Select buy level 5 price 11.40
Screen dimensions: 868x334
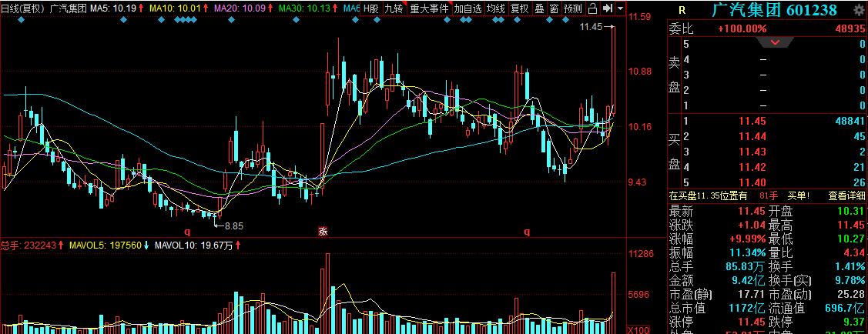tap(753, 182)
